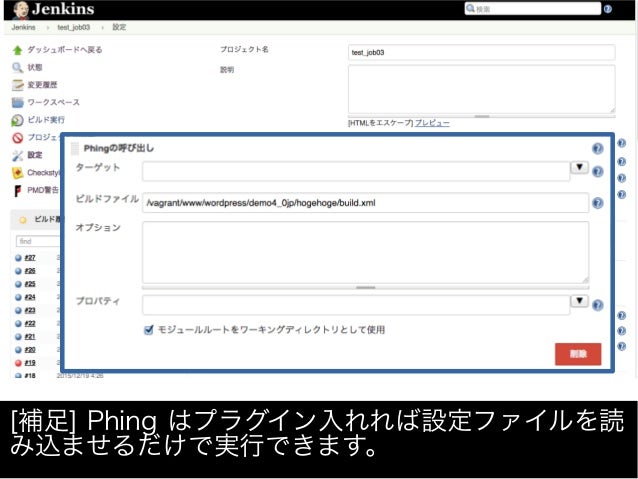Click the 設定 breadcrumb item
The width and height of the screenshot is (638, 479).
click(119, 27)
